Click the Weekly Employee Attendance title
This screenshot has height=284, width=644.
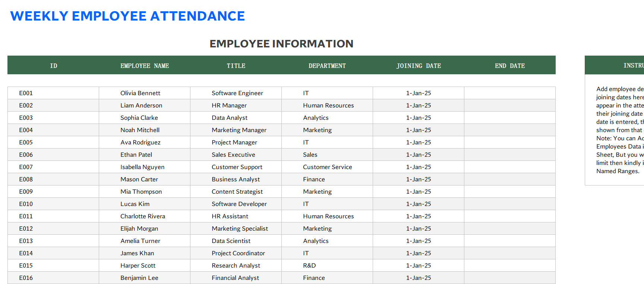coord(127,16)
